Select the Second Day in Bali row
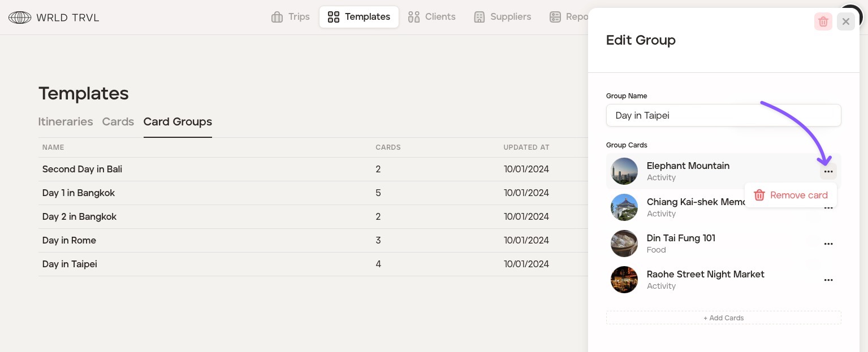 pyautogui.click(x=82, y=169)
